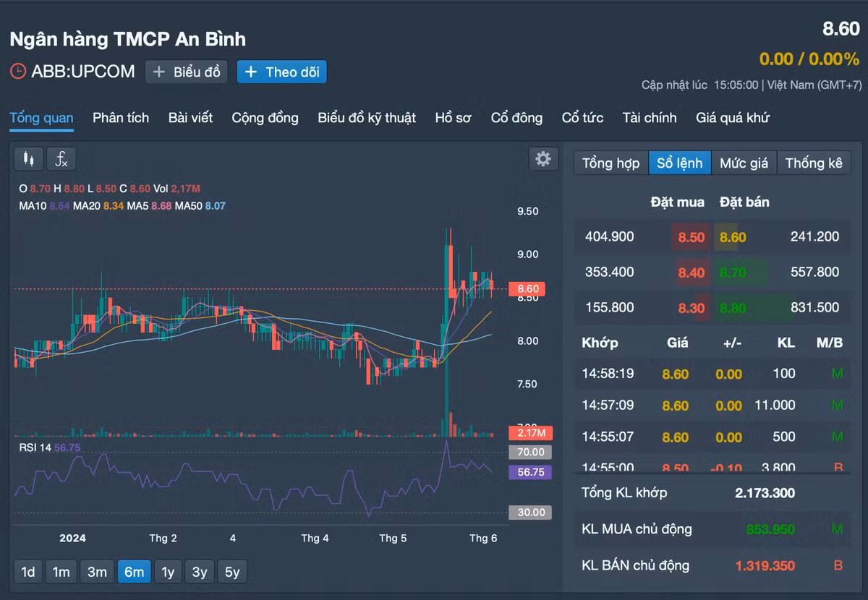This screenshot has height=600, width=868.
Task: Click the KL column header
Action: coord(786,343)
